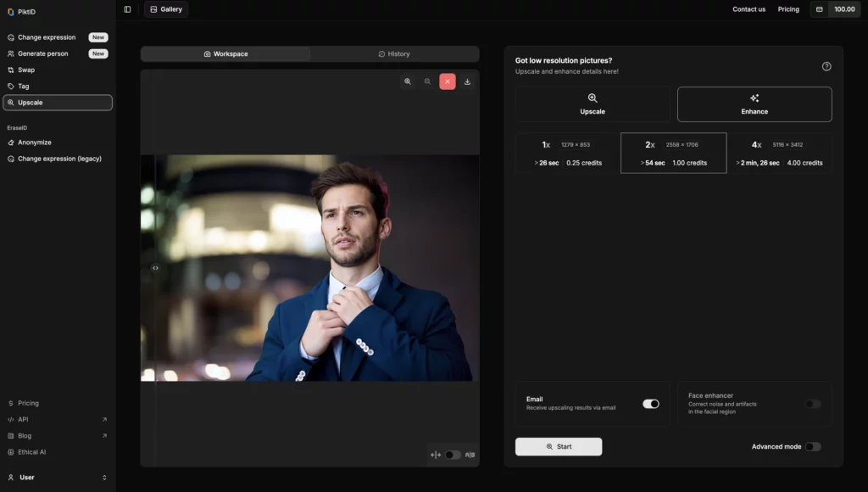
Task: Switch the A|B comparison toggle
Action: coord(452,454)
